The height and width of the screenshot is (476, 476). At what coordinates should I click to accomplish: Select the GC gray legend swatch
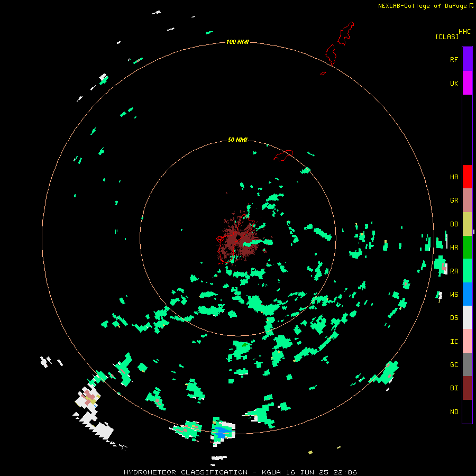click(467, 364)
